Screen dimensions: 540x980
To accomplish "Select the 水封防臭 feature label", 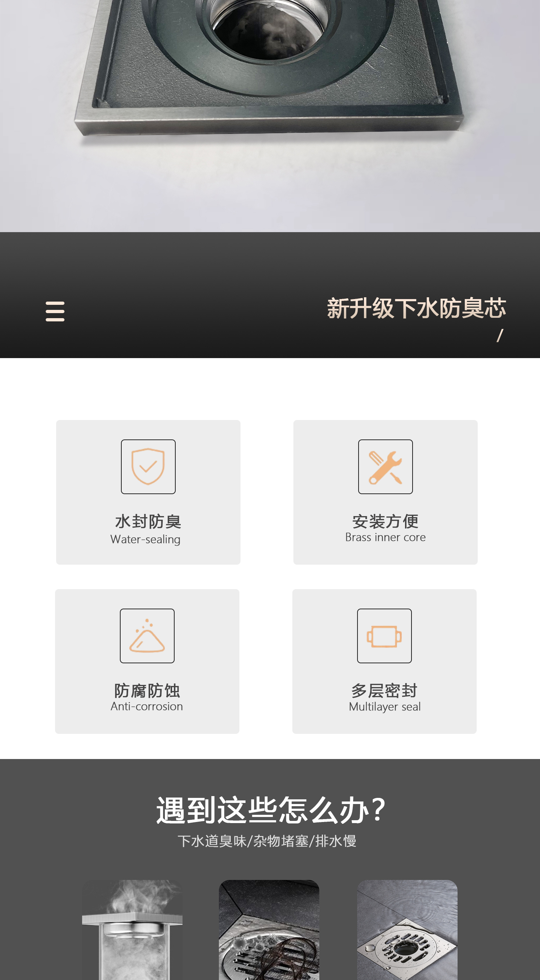I will tap(148, 521).
